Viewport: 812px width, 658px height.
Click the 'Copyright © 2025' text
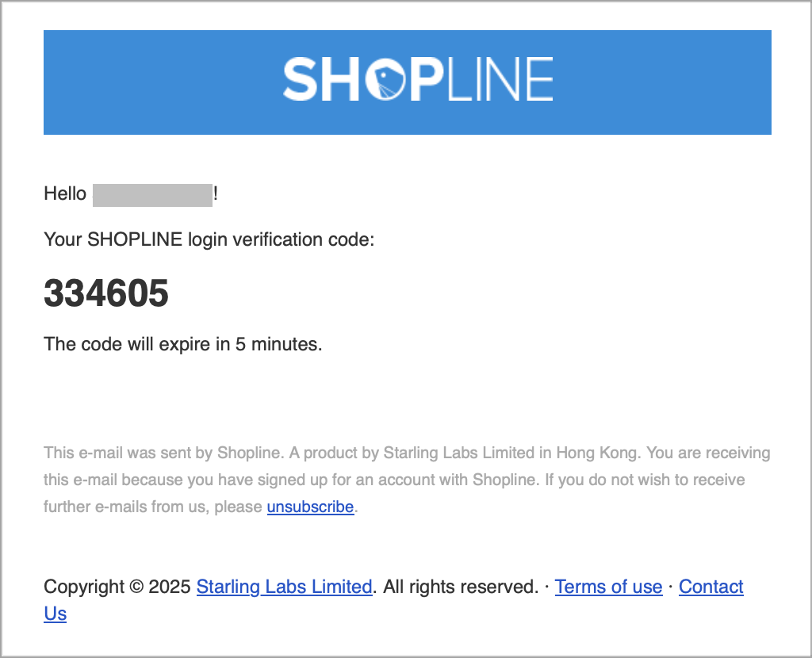point(117,587)
